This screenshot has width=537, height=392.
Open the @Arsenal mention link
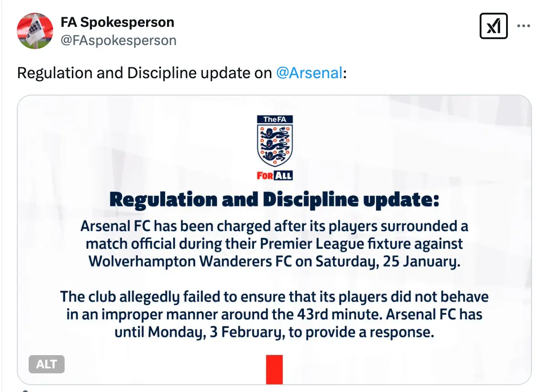(x=309, y=73)
